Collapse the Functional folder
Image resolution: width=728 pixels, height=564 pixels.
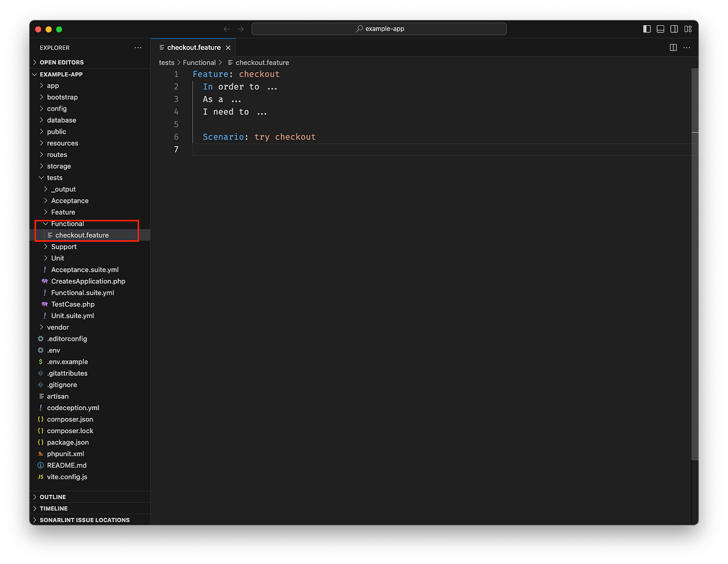coord(66,224)
